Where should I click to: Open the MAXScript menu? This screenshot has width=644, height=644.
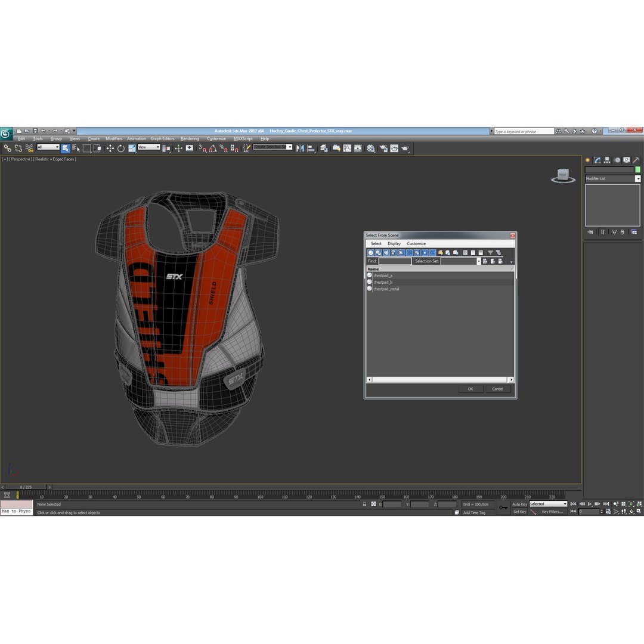243,139
